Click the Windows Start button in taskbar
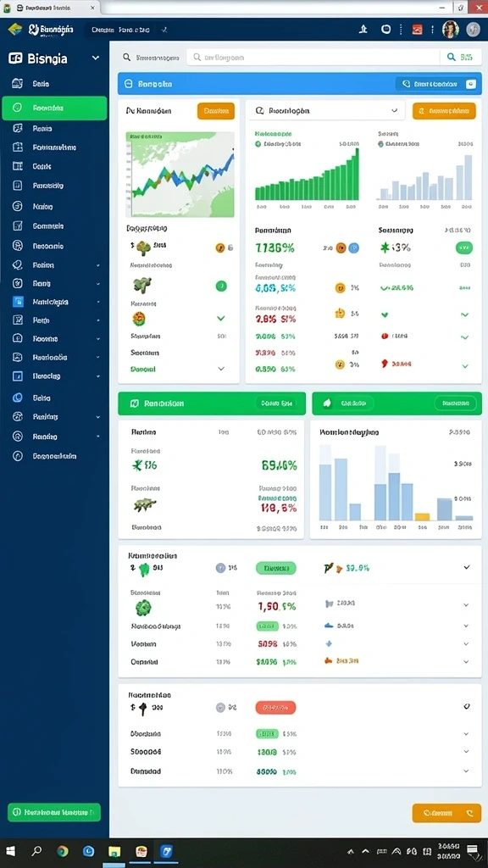Image resolution: width=488 pixels, height=868 pixels. pos(10,851)
